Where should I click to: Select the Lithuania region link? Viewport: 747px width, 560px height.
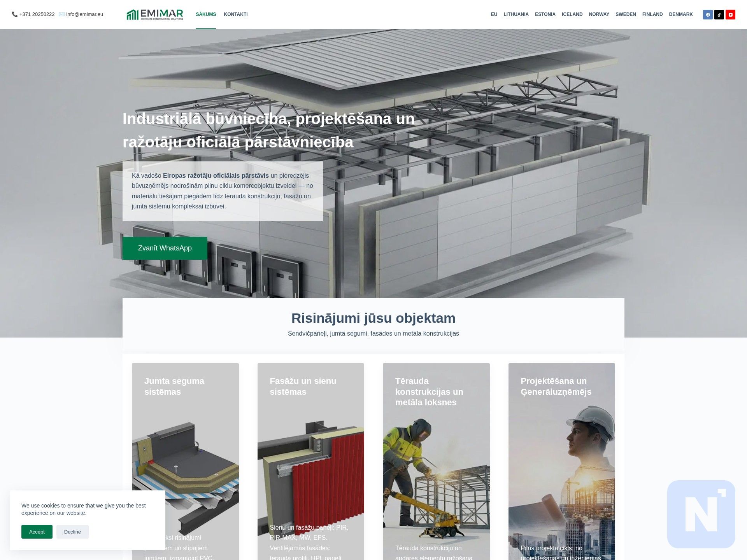point(516,14)
